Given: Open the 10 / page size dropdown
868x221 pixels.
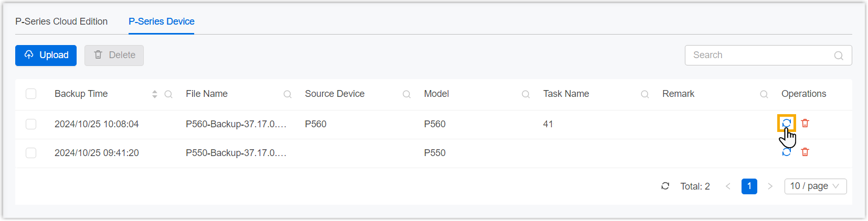Looking at the screenshot, I should pyautogui.click(x=815, y=186).
